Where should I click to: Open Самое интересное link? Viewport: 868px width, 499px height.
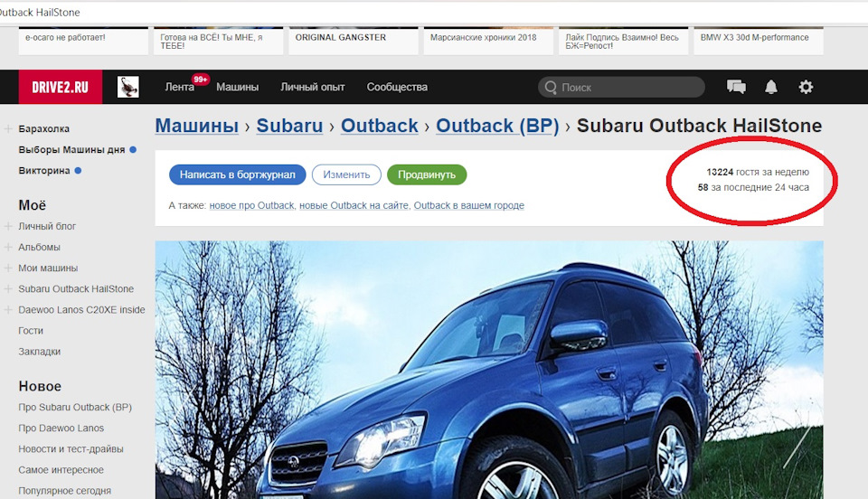pos(61,470)
